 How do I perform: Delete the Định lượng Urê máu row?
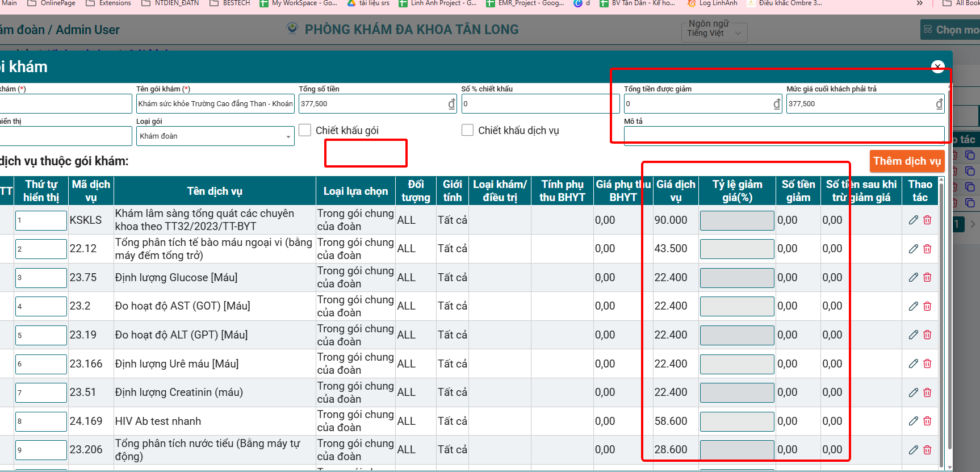[x=927, y=364]
